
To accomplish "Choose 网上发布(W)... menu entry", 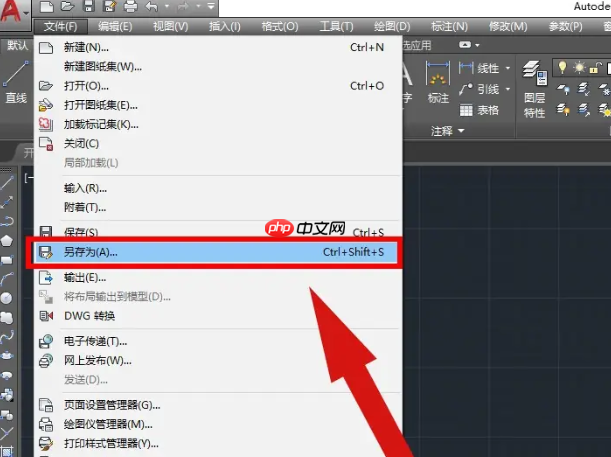I will pos(218,361).
